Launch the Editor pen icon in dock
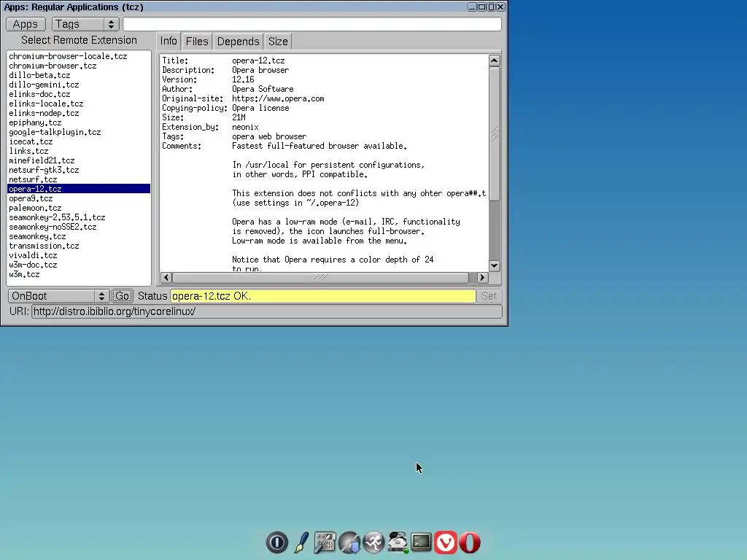This screenshot has width=747, height=560. click(x=301, y=542)
